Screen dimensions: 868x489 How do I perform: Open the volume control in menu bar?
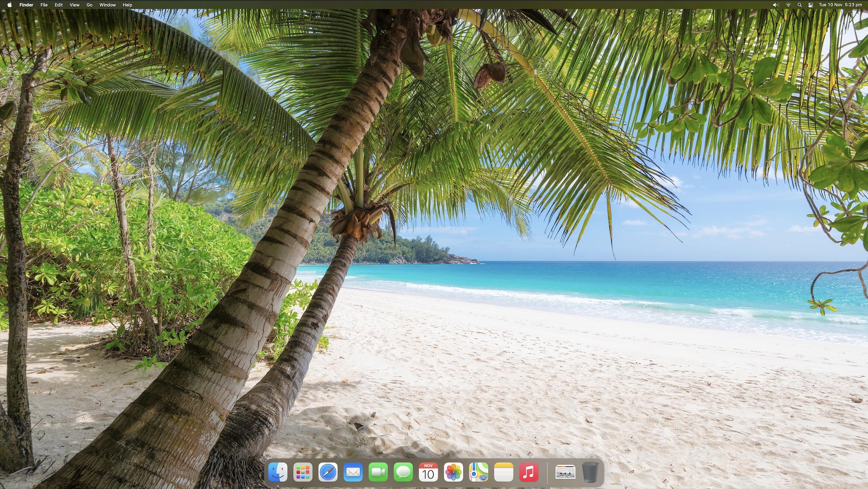coord(776,5)
